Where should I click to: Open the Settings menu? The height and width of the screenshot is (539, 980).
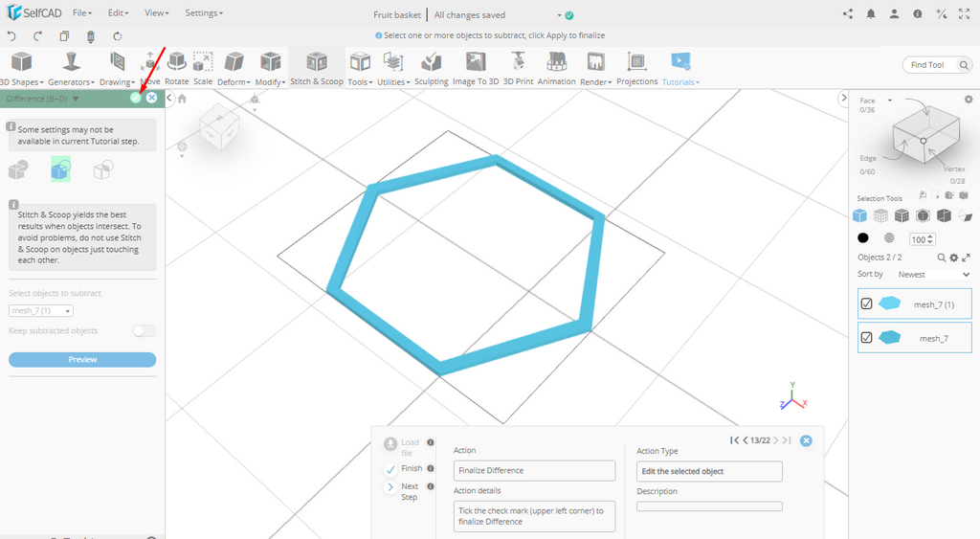pyautogui.click(x=203, y=13)
